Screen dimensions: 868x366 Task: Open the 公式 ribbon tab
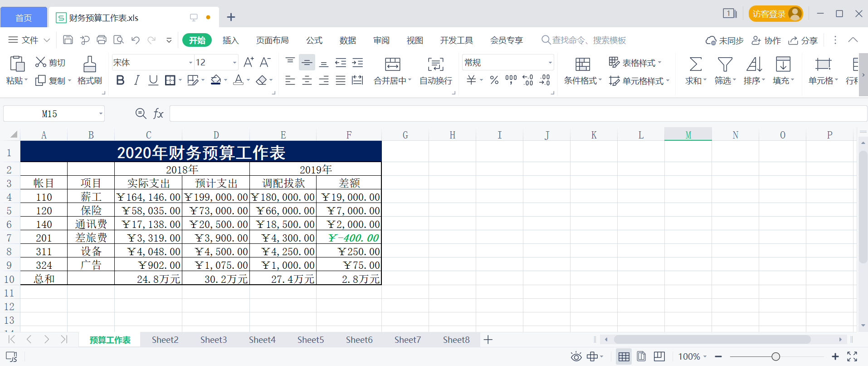click(x=314, y=40)
